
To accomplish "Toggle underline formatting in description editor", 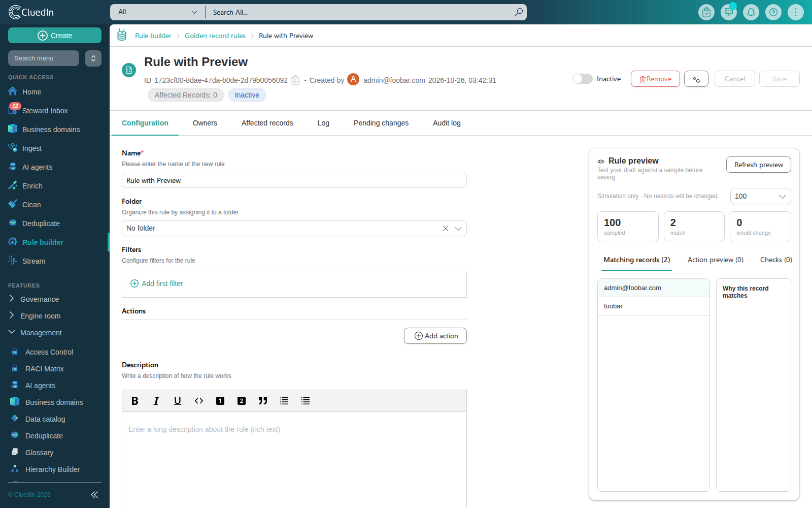I will click(x=178, y=401).
